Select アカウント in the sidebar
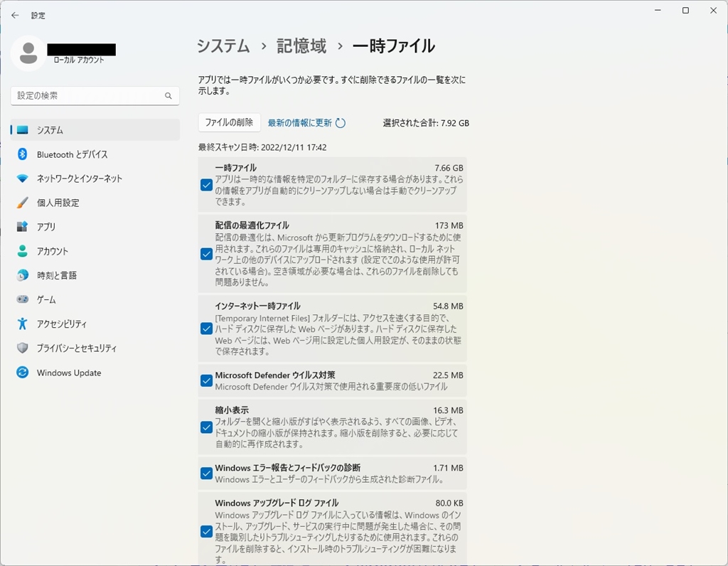The width and height of the screenshot is (728, 566). coord(95,251)
